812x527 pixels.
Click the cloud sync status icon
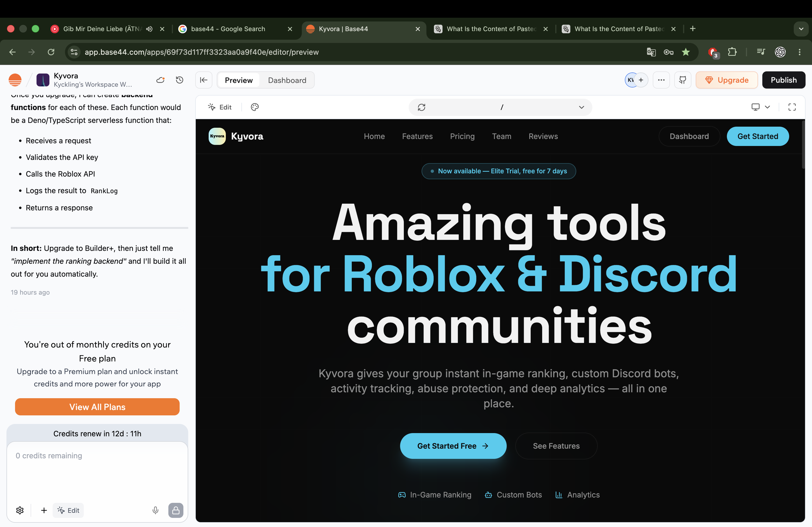click(160, 80)
